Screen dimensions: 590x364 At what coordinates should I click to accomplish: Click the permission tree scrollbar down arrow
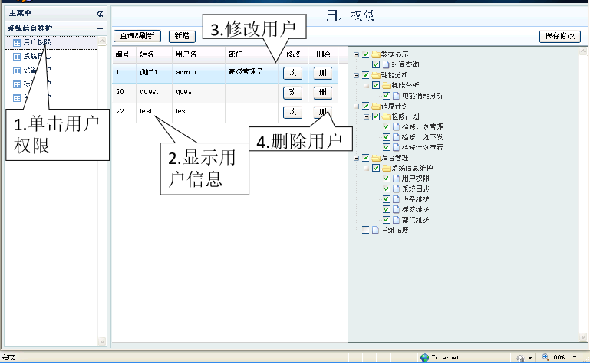(583, 337)
